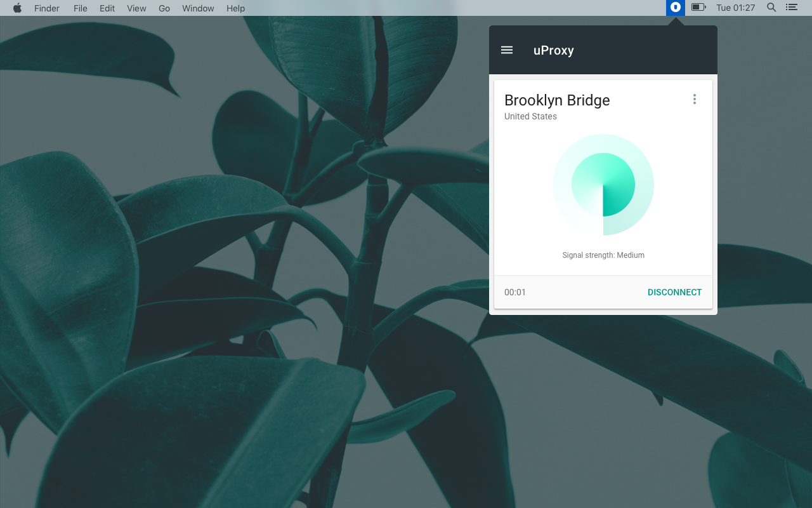Check the battery status icon

tap(698, 8)
